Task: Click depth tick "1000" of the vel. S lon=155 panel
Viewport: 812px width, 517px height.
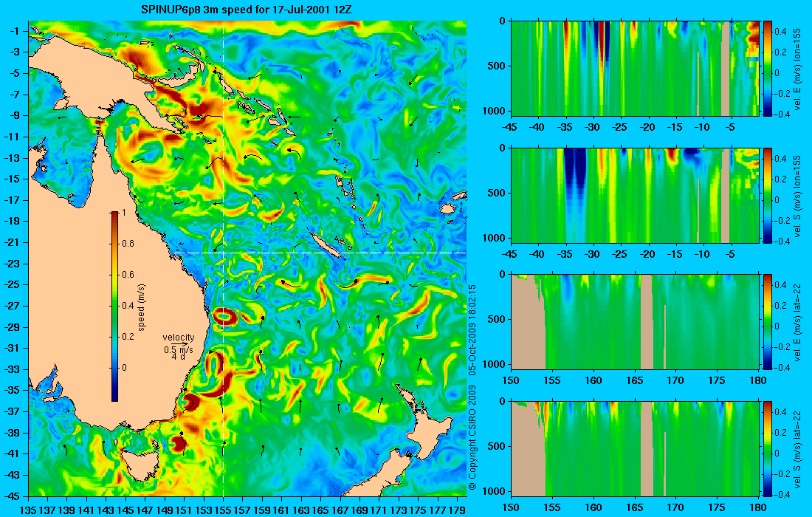Action: point(495,238)
